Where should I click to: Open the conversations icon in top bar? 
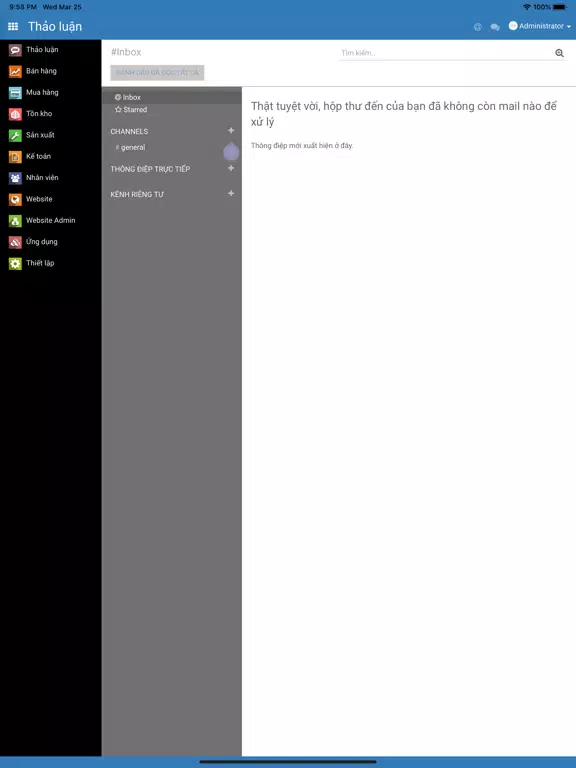[x=495, y=27]
